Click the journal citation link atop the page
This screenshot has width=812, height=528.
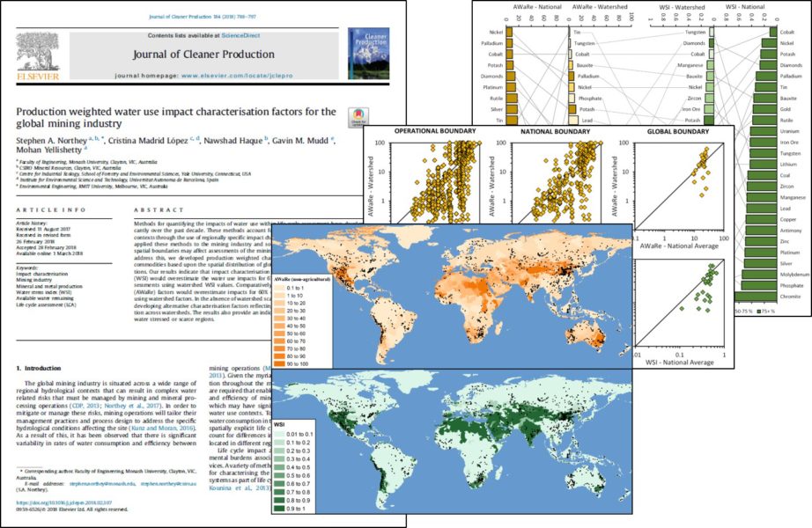point(203,17)
